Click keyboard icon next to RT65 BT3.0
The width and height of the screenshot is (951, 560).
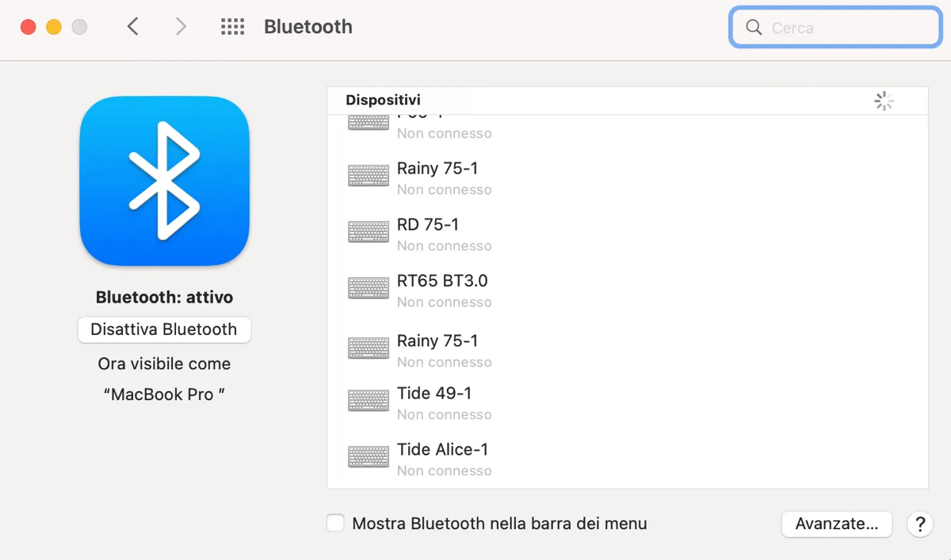pyautogui.click(x=369, y=288)
